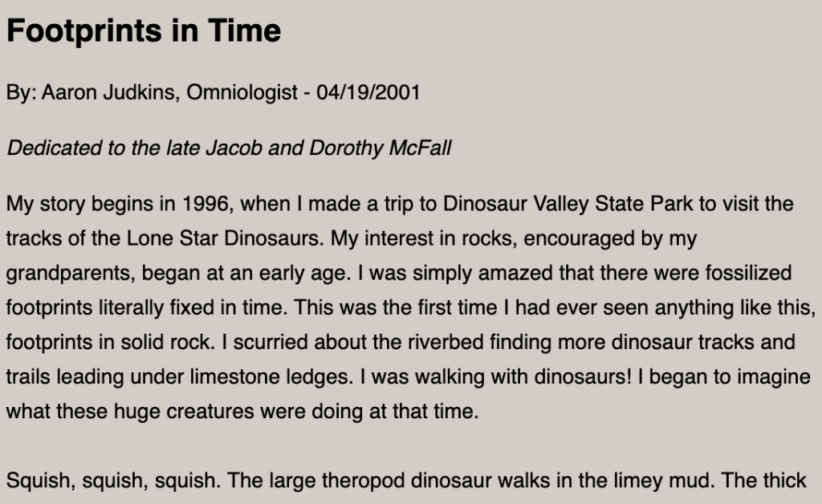822x504 pixels.
Task: Click the date 04/19/2001
Action: (368, 92)
